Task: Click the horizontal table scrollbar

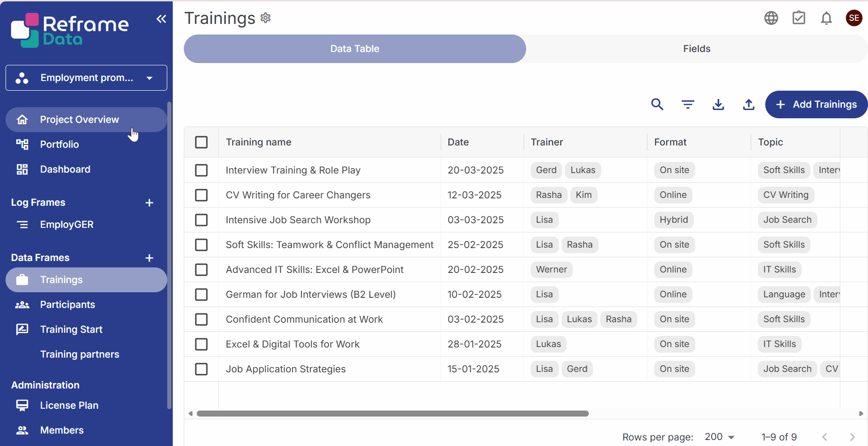Action: (x=393, y=413)
